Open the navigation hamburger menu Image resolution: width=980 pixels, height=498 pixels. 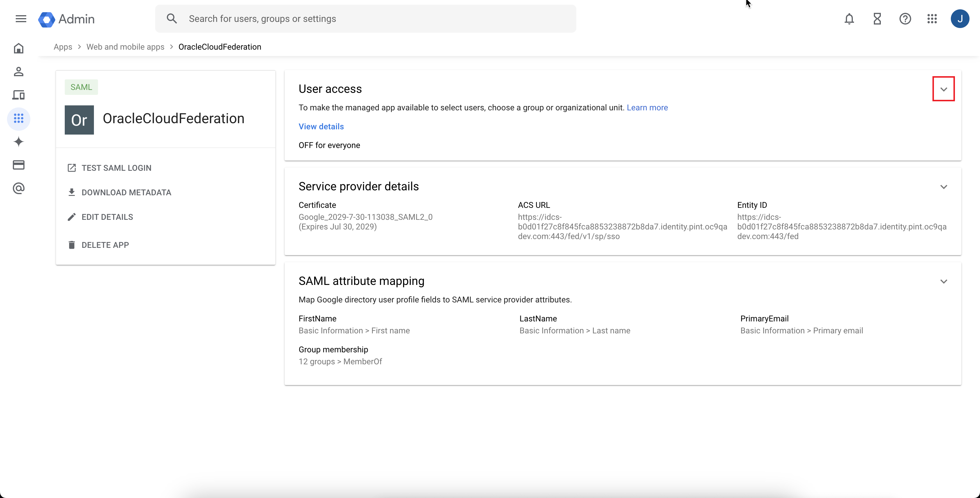click(21, 19)
